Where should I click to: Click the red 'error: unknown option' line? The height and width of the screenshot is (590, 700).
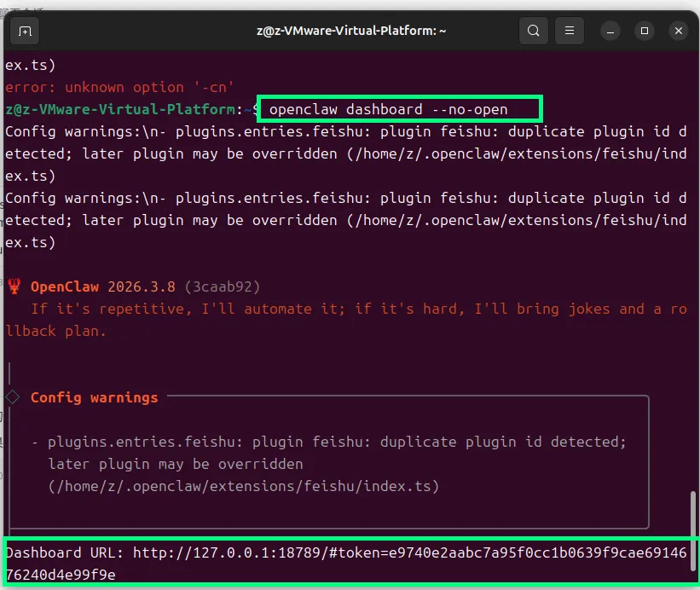pyautogui.click(x=119, y=87)
